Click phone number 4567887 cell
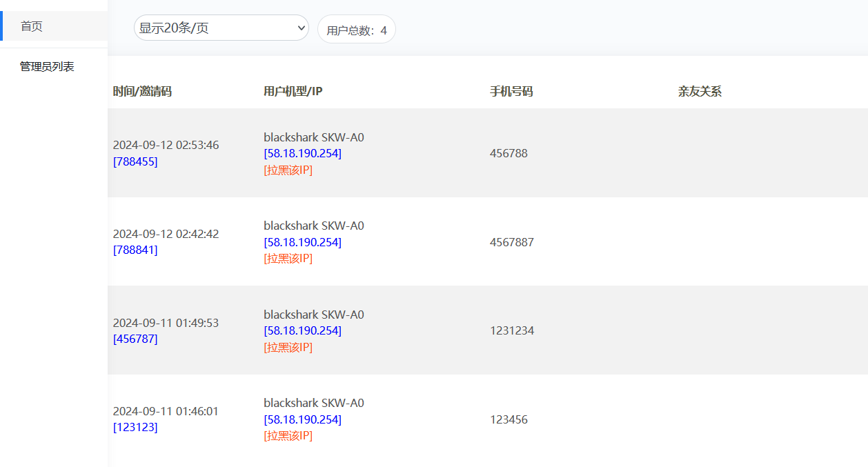 coord(512,242)
